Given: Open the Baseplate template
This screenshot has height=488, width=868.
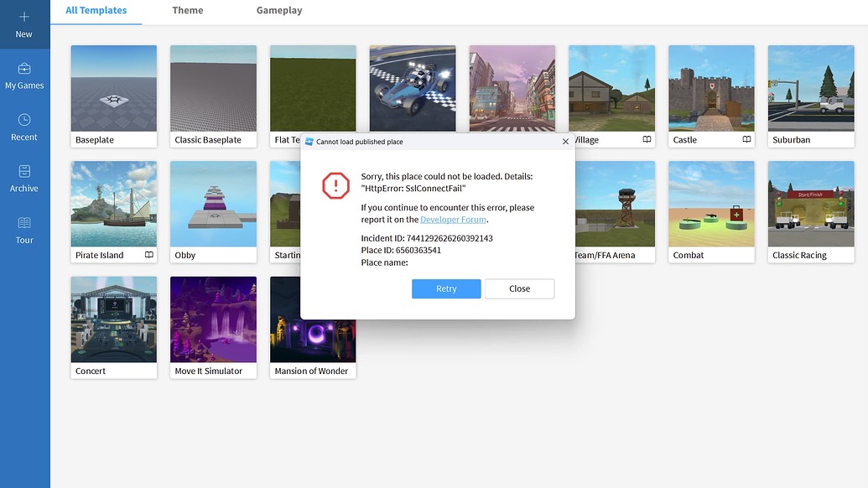Looking at the screenshot, I should [113, 87].
